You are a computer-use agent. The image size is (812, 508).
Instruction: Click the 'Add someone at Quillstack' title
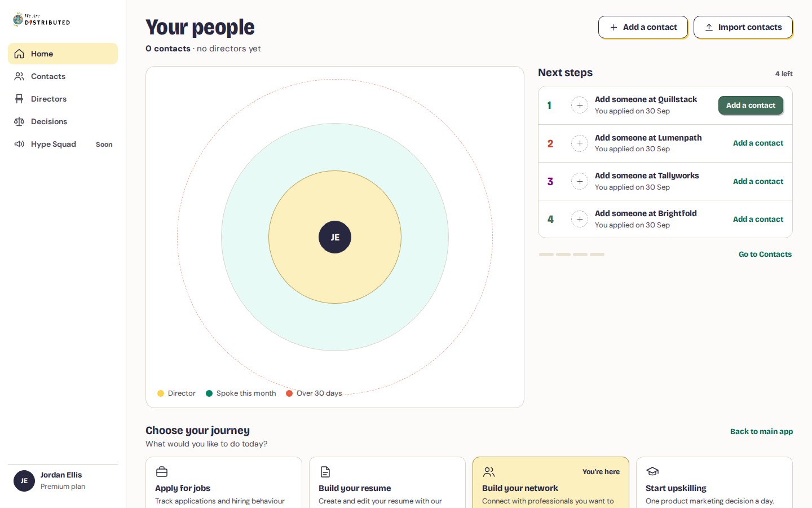click(x=646, y=99)
